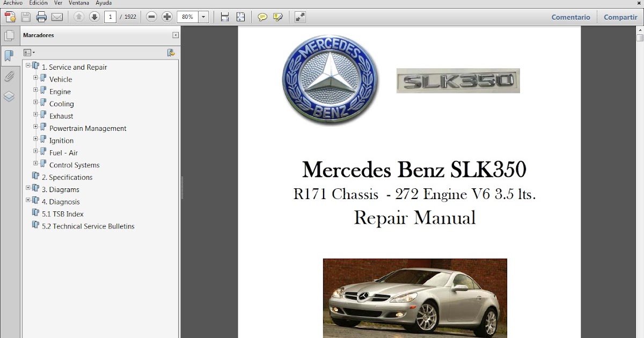Click the page number input field
Viewport: 644px width, 338px height.
(111, 17)
